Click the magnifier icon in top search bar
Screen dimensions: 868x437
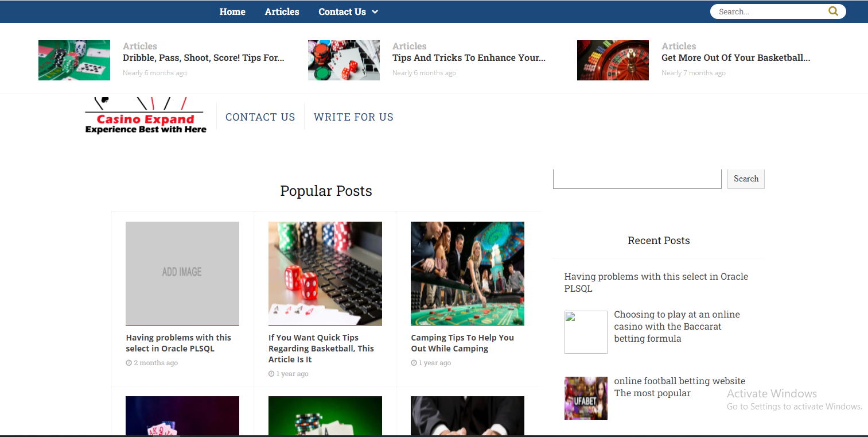pos(833,11)
